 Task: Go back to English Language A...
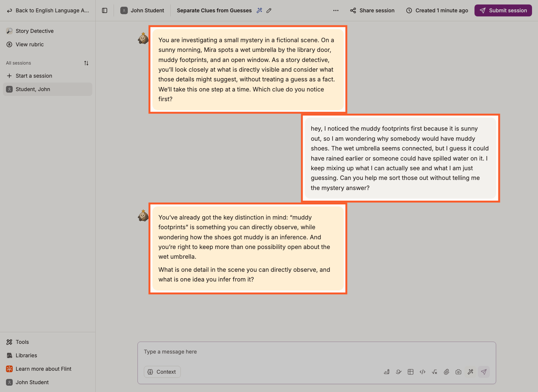point(48,10)
